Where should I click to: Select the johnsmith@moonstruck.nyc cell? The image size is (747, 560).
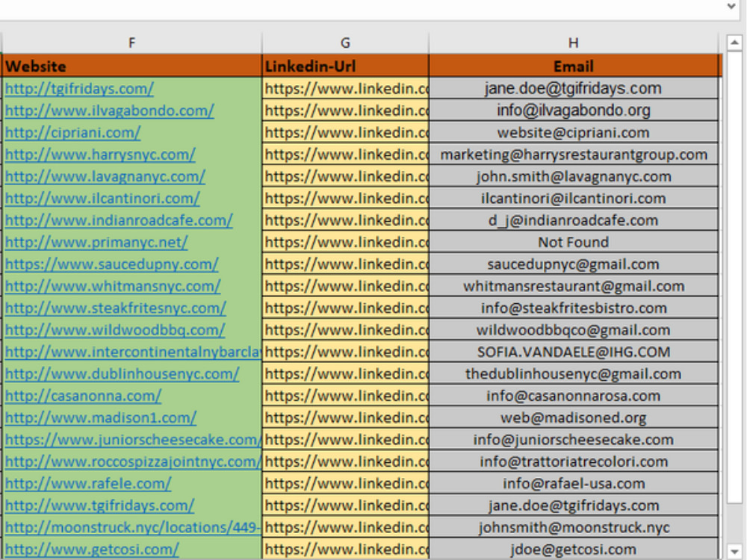click(x=574, y=526)
